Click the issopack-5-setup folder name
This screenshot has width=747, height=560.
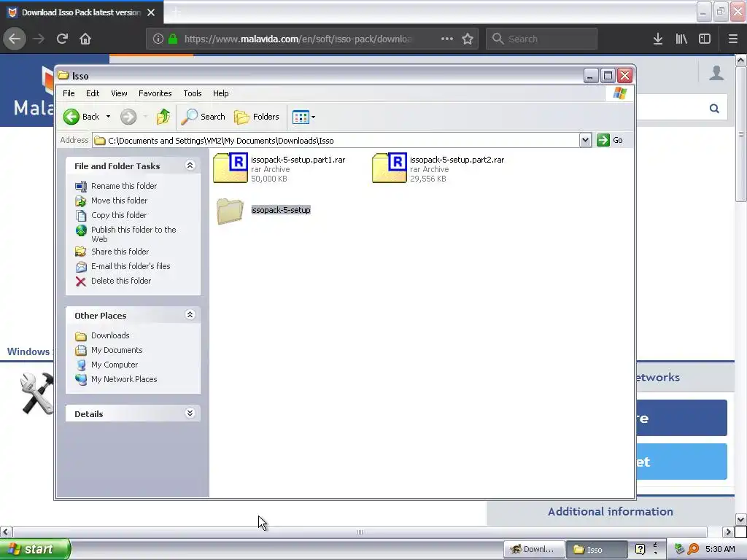tap(281, 210)
